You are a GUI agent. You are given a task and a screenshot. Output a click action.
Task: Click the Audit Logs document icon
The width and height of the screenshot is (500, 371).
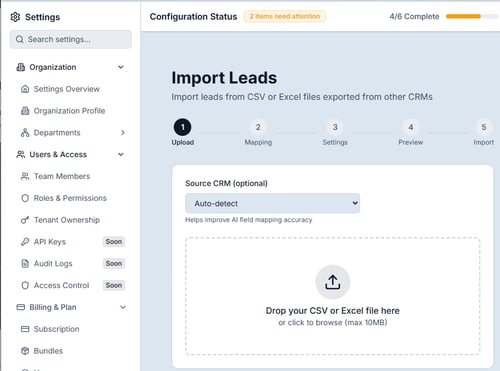(25, 264)
